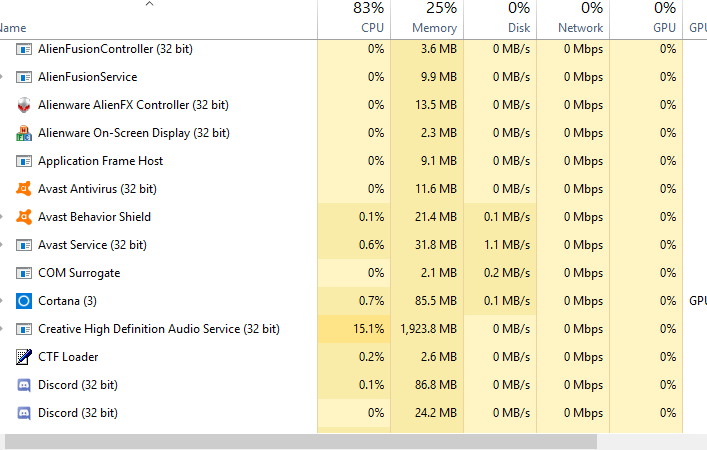Select the Avast Antivirus (32 bit) process
The height and width of the screenshot is (450, 707).
pyautogui.click(x=97, y=188)
